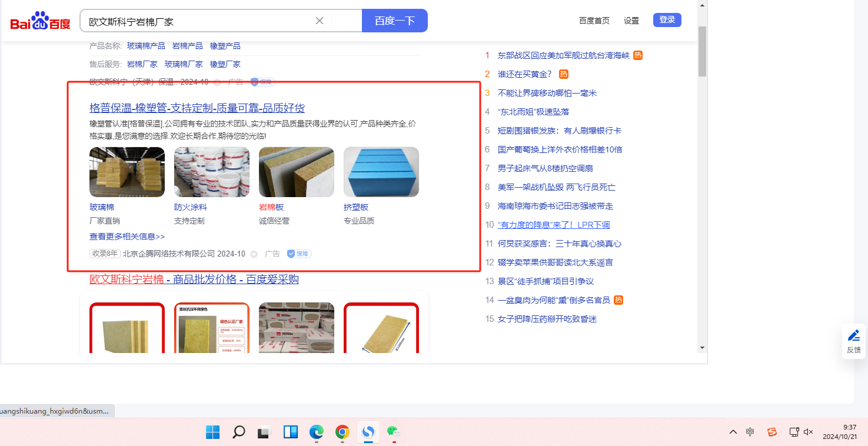Open Task View on the taskbar
The image size is (868, 446).
point(264,432)
